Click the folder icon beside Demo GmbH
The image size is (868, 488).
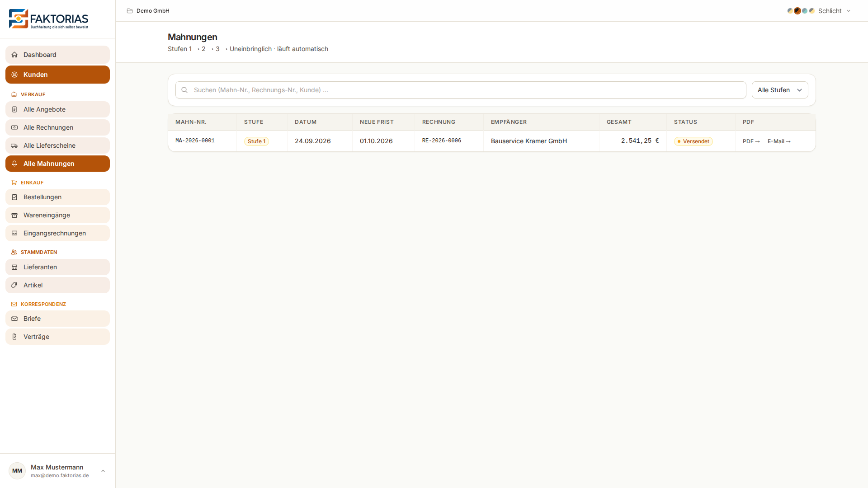(x=130, y=11)
